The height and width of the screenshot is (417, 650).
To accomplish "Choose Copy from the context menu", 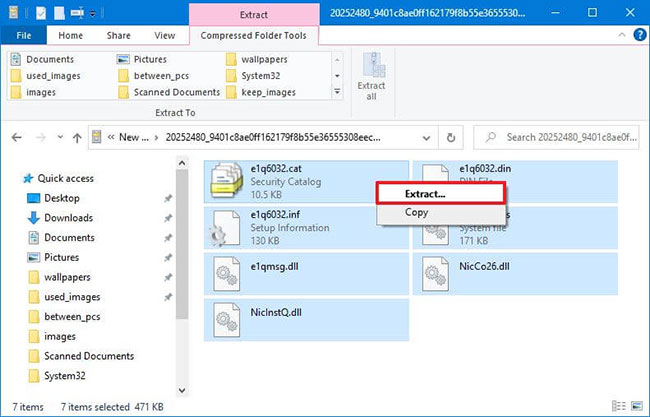I will [x=417, y=212].
